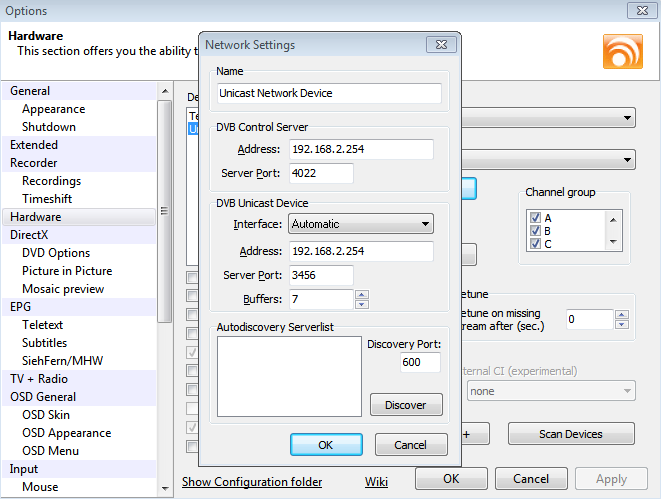Uncheck channel group B
The width and height of the screenshot is (661, 499).
point(536,231)
